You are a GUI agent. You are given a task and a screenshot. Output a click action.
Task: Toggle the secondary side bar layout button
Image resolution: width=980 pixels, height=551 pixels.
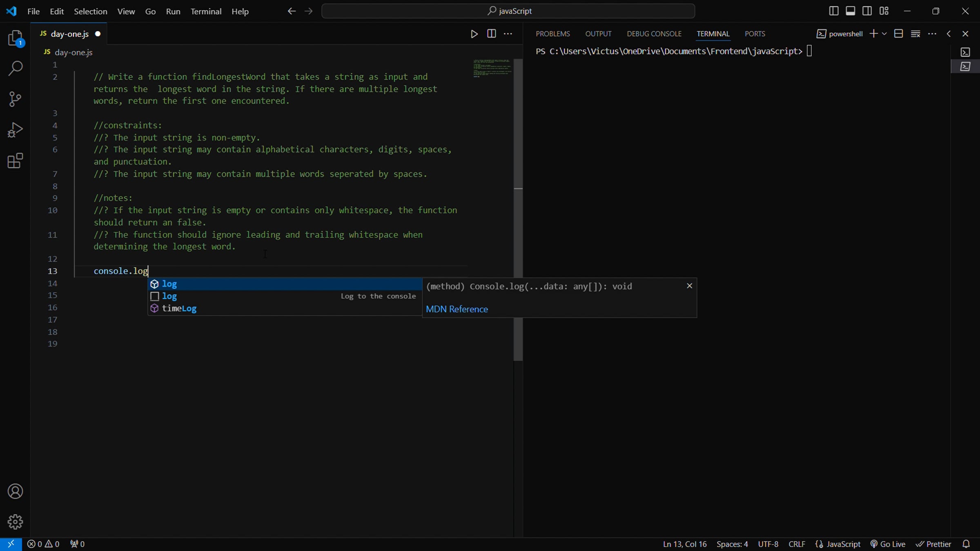(x=867, y=11)
